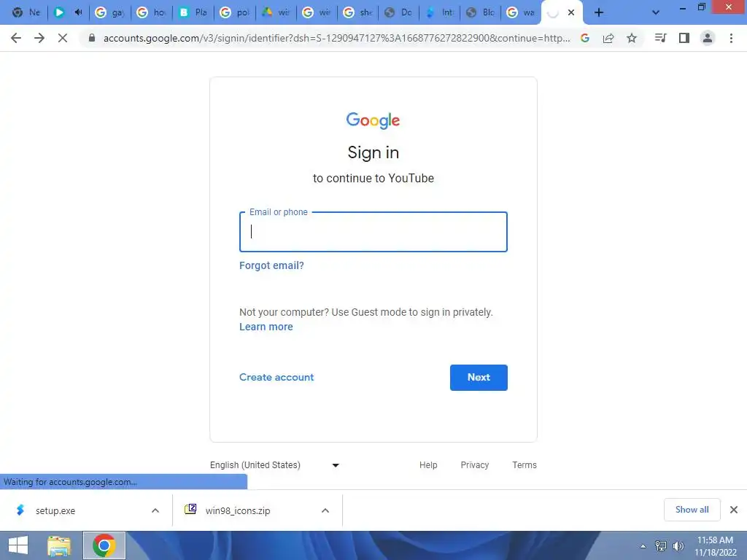Mute audio on the playing tab
747x560 pixels.
pos(78,12)
